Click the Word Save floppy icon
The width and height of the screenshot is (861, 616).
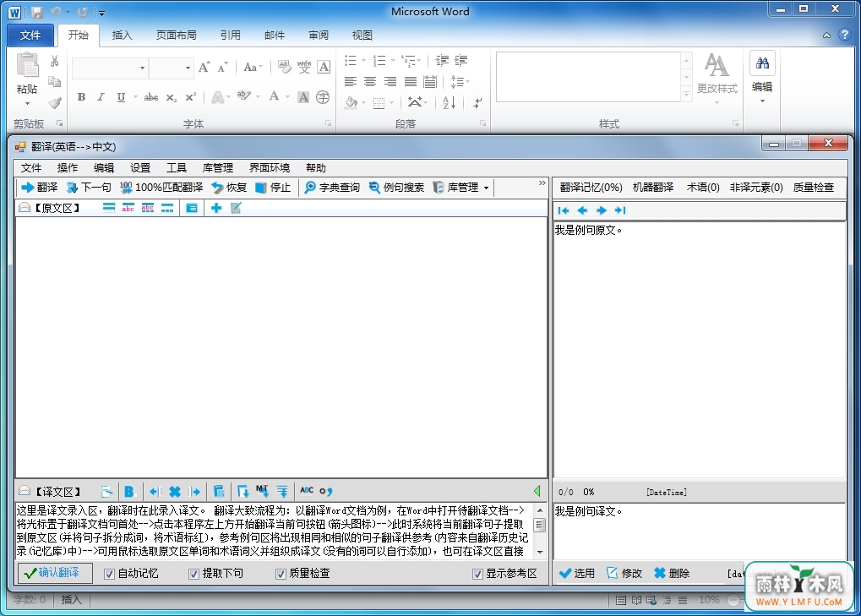(37, 12)
